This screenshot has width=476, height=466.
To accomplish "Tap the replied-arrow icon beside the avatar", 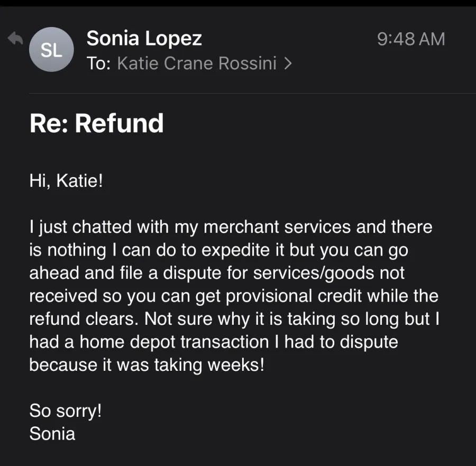I will click(15, 39).
